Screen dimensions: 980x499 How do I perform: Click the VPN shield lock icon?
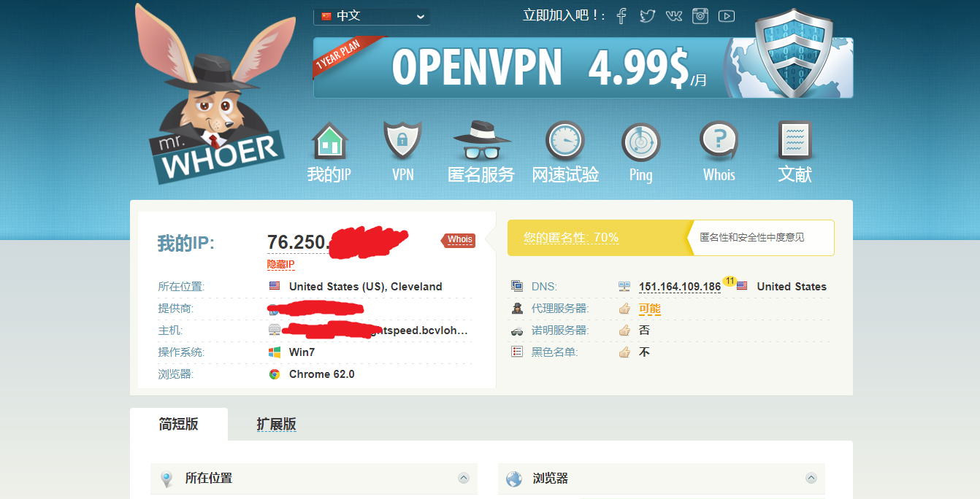click(x=402, y=140)
